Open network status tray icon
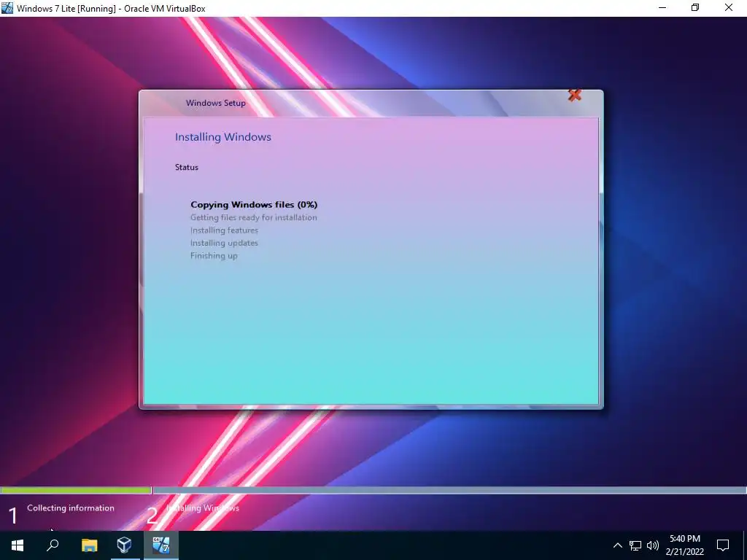The image size is (747, 560). 635,545
